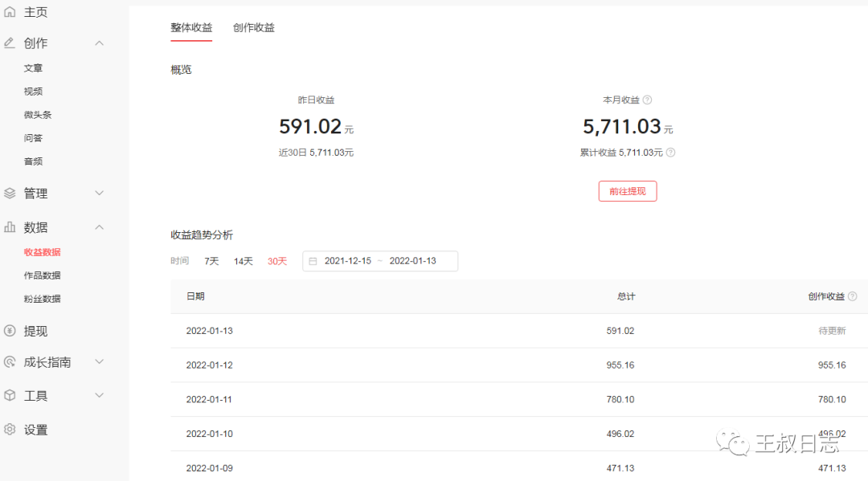Click the 955.16 total in 2022-01-12 row
This screenshot has width=868, height=481.
coord(620,365)
